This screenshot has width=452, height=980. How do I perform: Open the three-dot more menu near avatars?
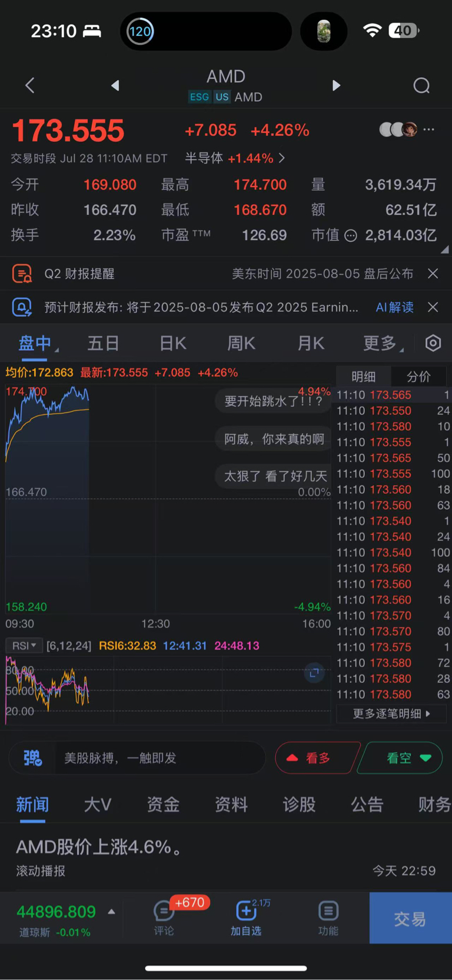[x=428, y=129]
